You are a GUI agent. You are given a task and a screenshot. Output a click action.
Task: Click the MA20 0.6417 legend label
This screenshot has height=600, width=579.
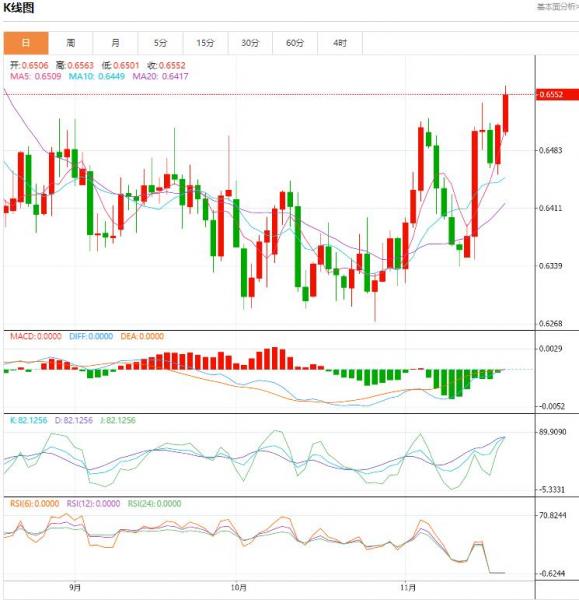point(160,76)
